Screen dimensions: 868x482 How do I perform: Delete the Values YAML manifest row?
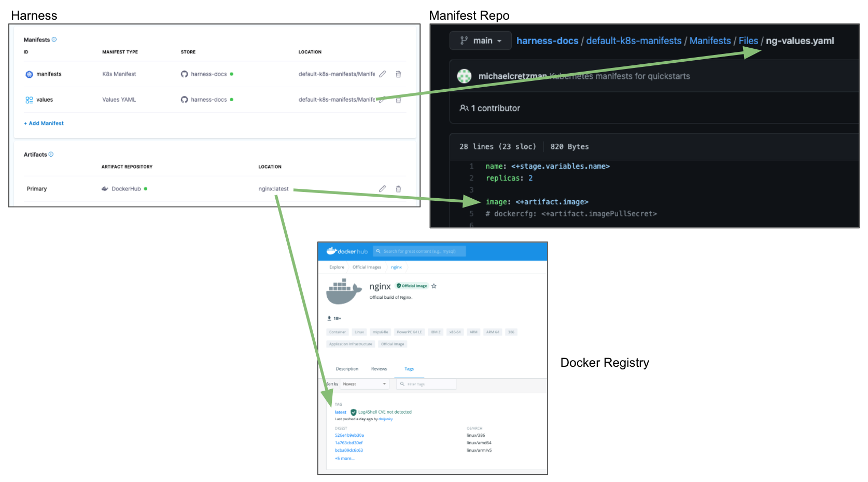click(398, 100)
